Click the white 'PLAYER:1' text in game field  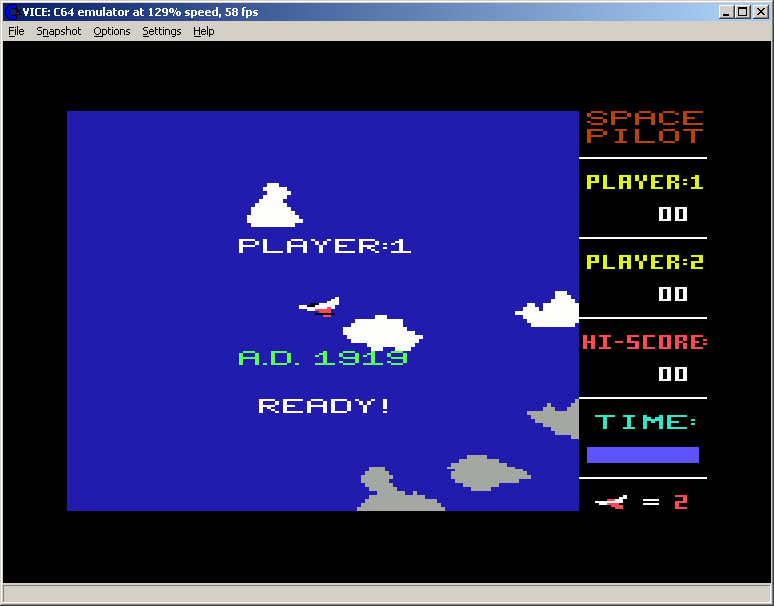pyautogui.click(x=324, y=246)
